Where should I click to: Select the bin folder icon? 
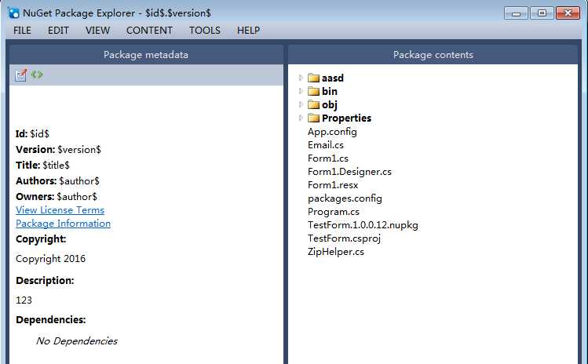click(313, 91)
